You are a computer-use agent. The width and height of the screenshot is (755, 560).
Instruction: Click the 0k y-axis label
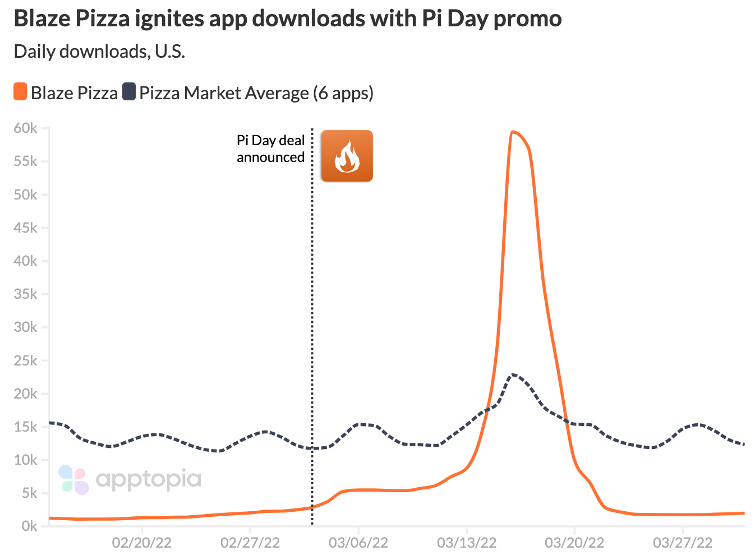pos(29,526)
